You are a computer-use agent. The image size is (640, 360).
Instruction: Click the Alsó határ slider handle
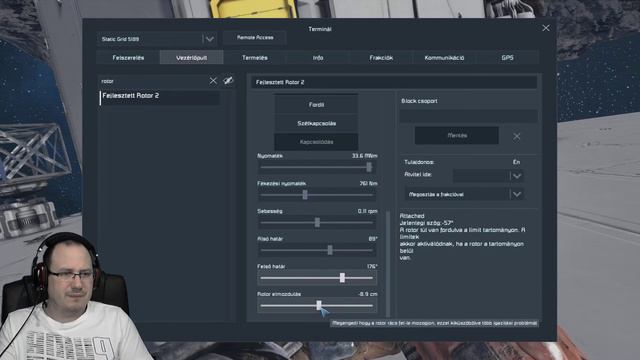tap(330, 250)
